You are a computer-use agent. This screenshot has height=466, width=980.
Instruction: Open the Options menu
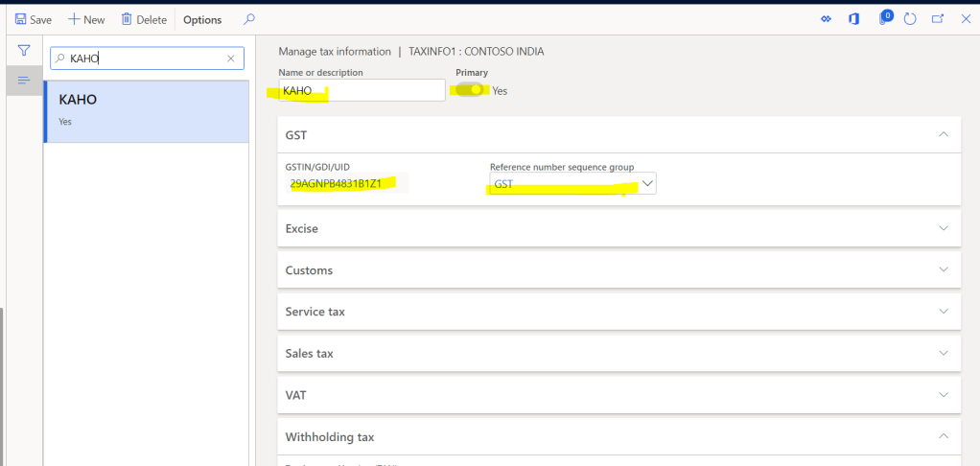(202, 19)
